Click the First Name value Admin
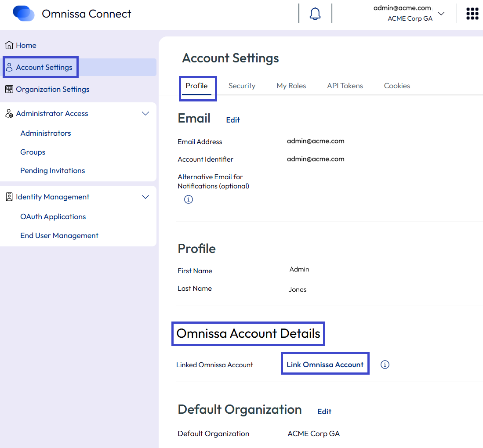 pos(299,269)
